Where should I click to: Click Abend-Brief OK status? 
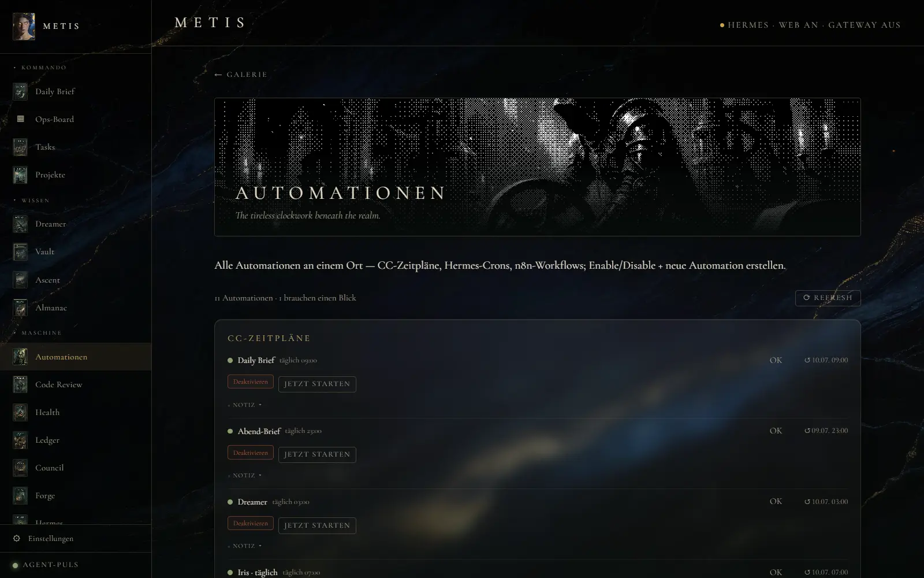[776, 431]
